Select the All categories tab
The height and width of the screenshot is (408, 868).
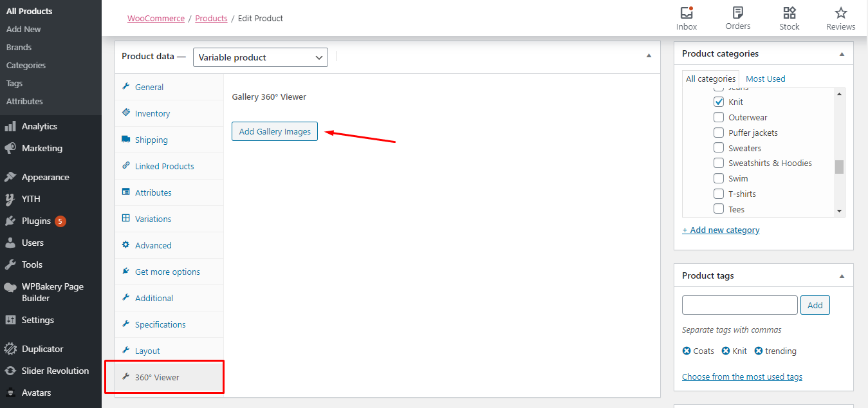click(710, 79)
